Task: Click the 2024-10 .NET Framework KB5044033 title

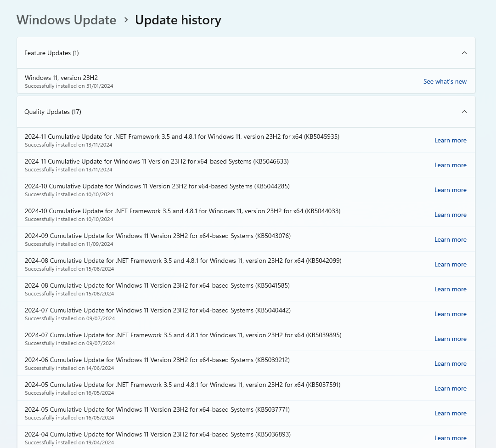Action: [182, 211]
